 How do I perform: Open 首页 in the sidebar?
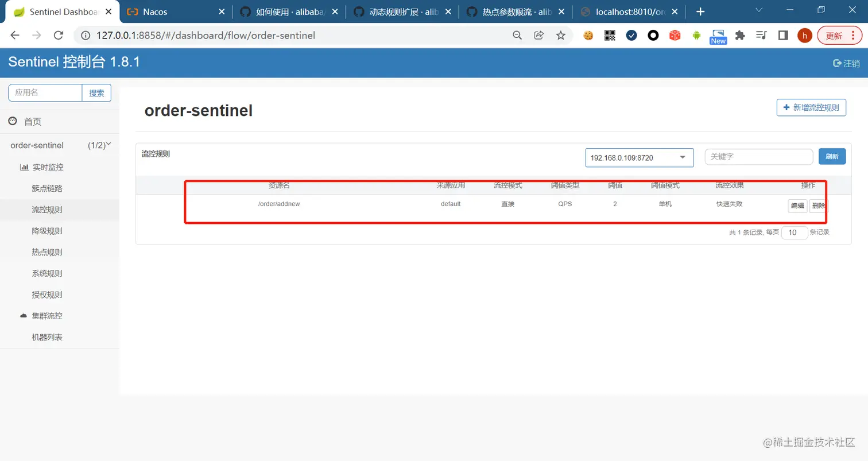click(x=33, y=122)
